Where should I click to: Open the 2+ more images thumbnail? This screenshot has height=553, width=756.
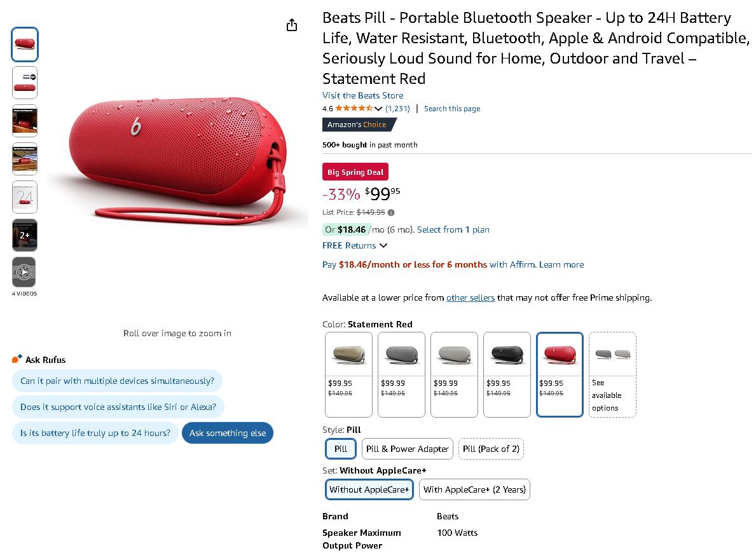[x=24, y=235]
